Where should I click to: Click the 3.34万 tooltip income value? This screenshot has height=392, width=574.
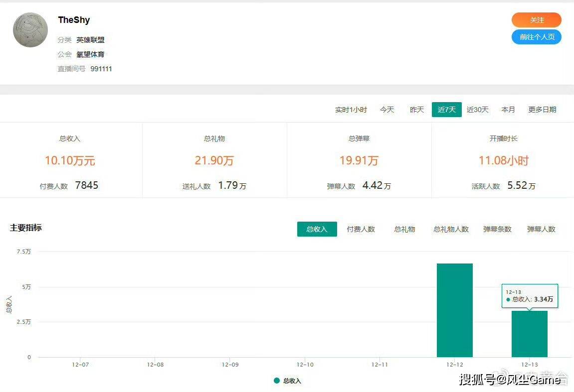click(x=543, y=299)
